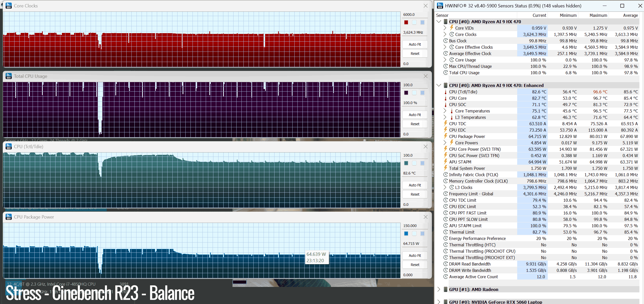This screenshot has width=644, height=304.
Task: Expand the Core Clocks row in the sensor list
Action: 445,34
